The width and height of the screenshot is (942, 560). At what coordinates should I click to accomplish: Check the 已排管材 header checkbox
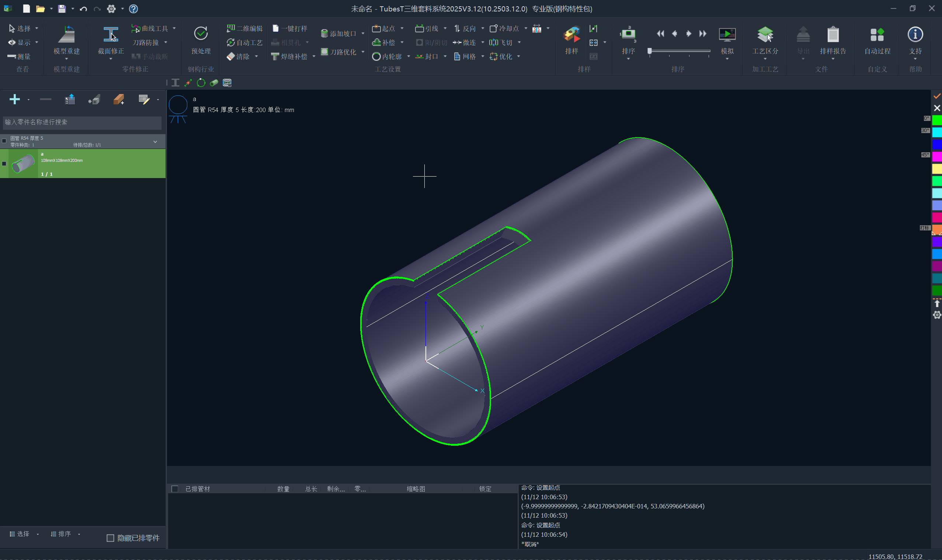[x=175, y=489]
